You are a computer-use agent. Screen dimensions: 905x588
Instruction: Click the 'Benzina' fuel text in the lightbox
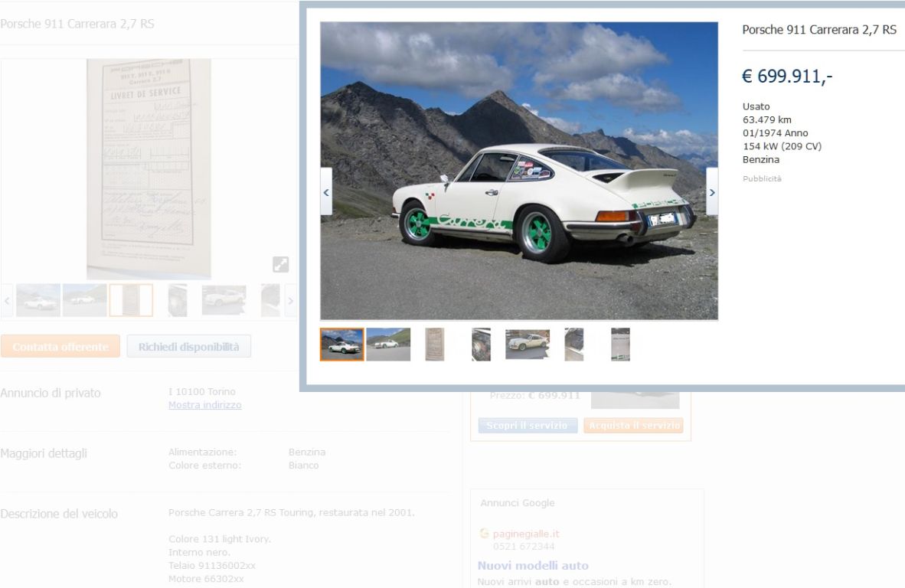click(761, 160)
